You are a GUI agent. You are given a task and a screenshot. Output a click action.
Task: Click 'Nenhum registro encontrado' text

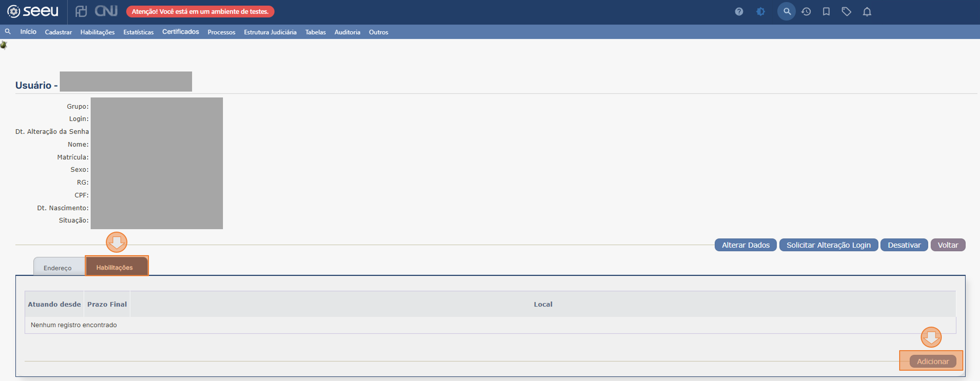73,325
